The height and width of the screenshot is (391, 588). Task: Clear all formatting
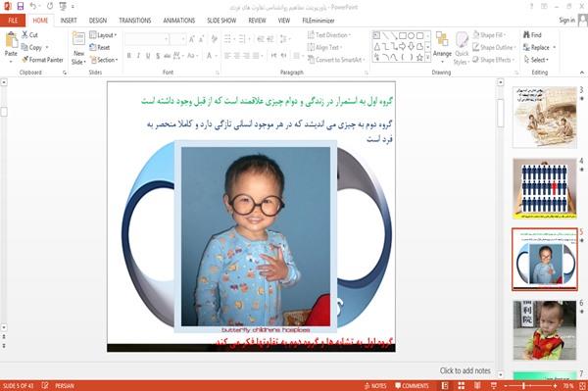(214, 39)
